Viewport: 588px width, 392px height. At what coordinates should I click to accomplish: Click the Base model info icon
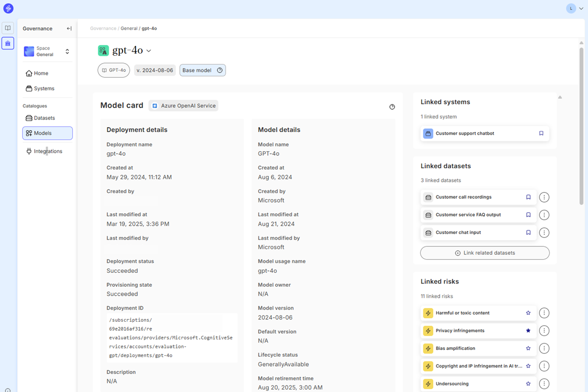(220, 70)
